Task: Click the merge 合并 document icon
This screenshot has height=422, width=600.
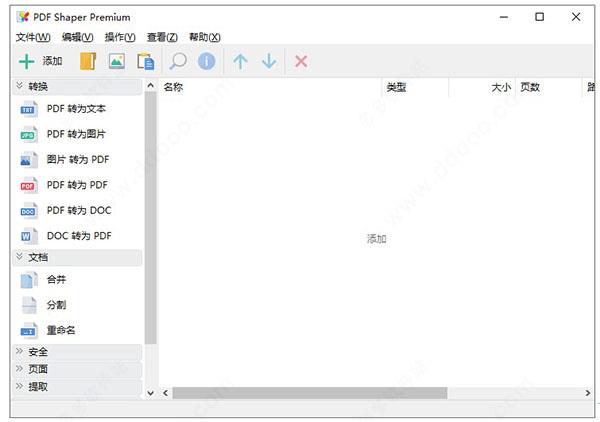Action: [29, 280]
